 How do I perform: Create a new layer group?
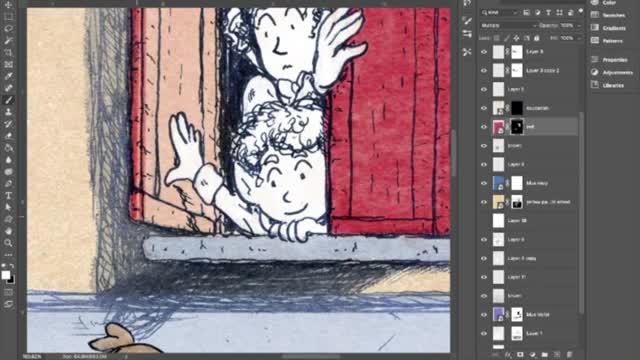click(544, 355)
